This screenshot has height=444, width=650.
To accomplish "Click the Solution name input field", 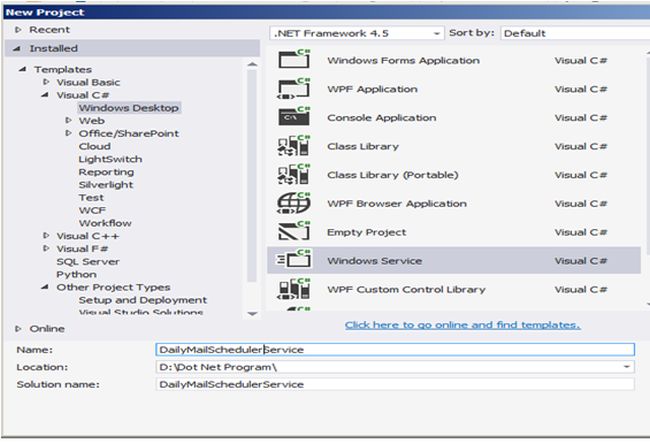I will coord(395,384).
